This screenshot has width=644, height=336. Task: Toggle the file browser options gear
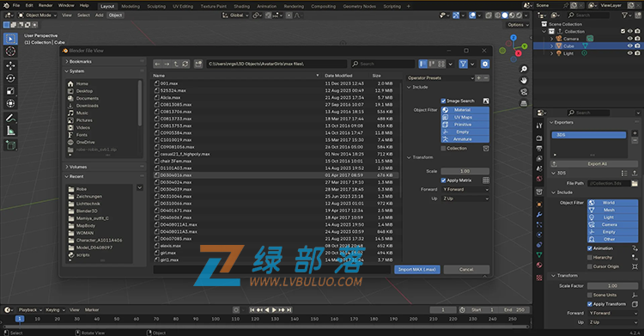point(485,64)
